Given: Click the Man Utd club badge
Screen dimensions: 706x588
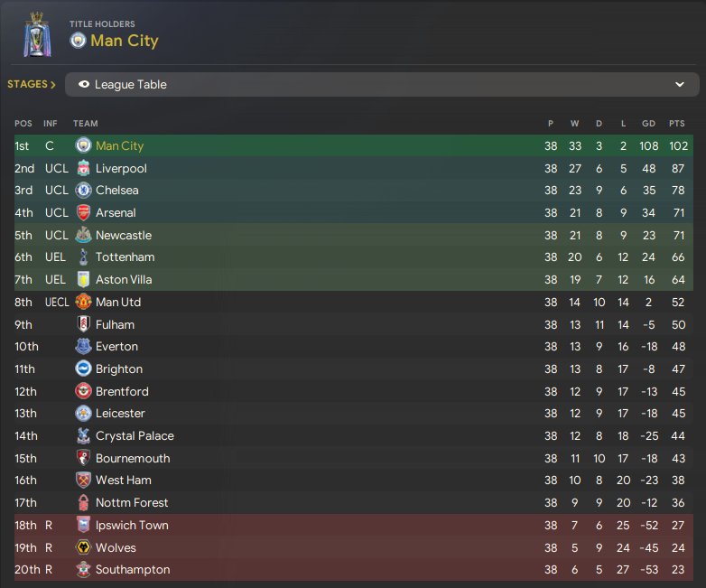Looking at the screenshot, I should click(x=83, y=302).
